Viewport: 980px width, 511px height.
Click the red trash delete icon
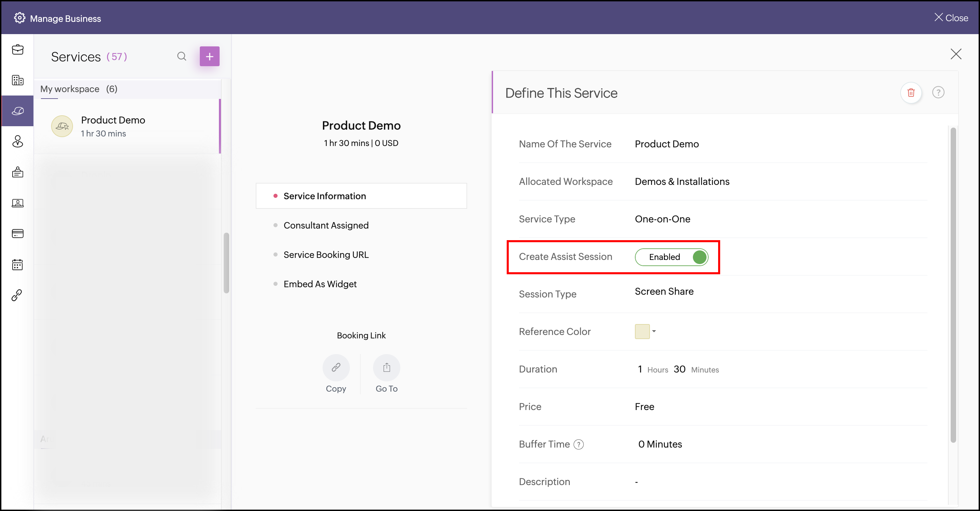[911, 92]
